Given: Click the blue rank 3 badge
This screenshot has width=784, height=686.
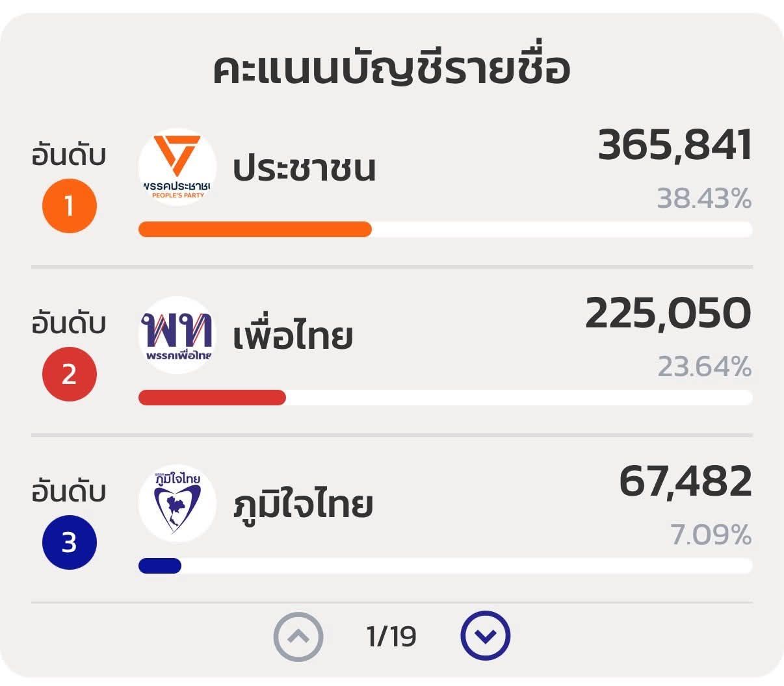Looking at the screenshot, I should click(70, 542).
